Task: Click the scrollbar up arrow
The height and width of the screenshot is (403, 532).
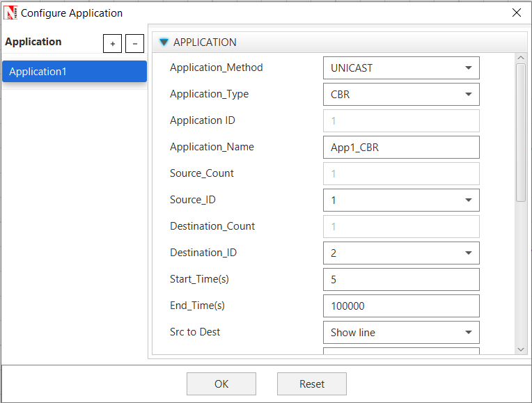Action: (x=521, y=58)
